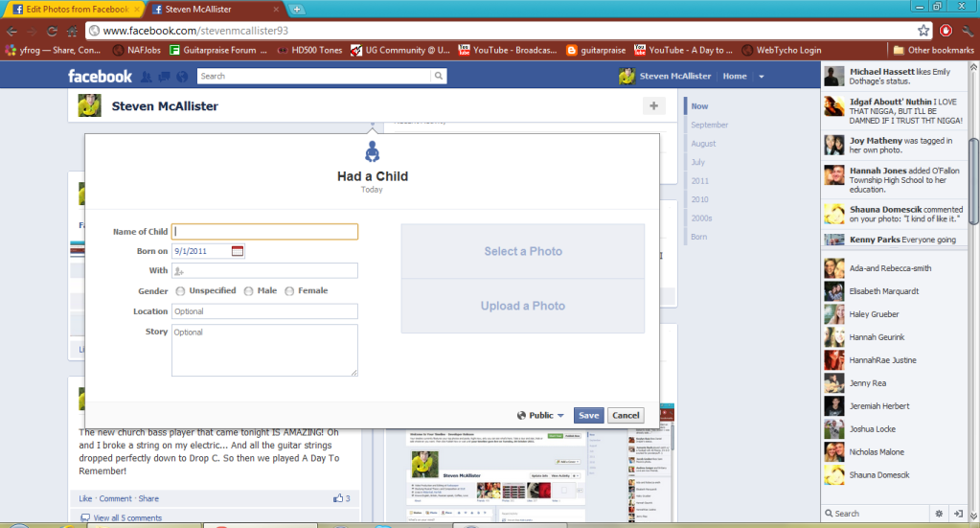Go to Home in header
The height and width of the screenshot is (528, 980).
click(735, 77)
